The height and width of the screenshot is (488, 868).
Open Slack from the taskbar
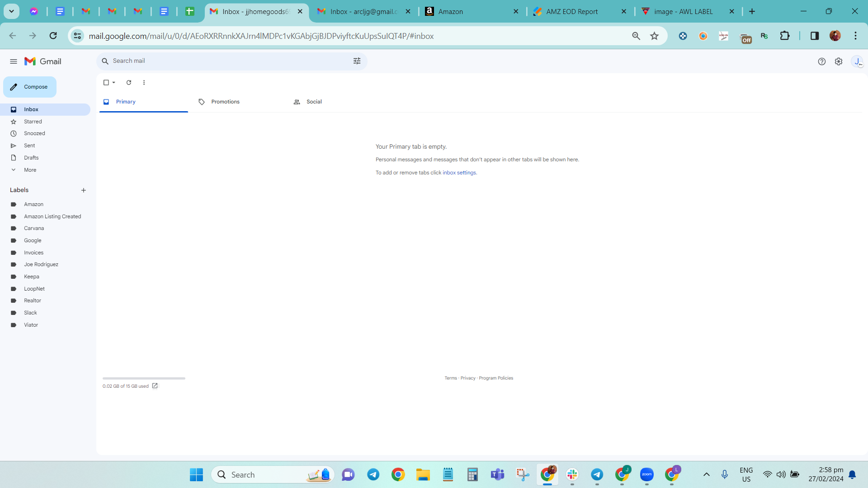[572, 475]
